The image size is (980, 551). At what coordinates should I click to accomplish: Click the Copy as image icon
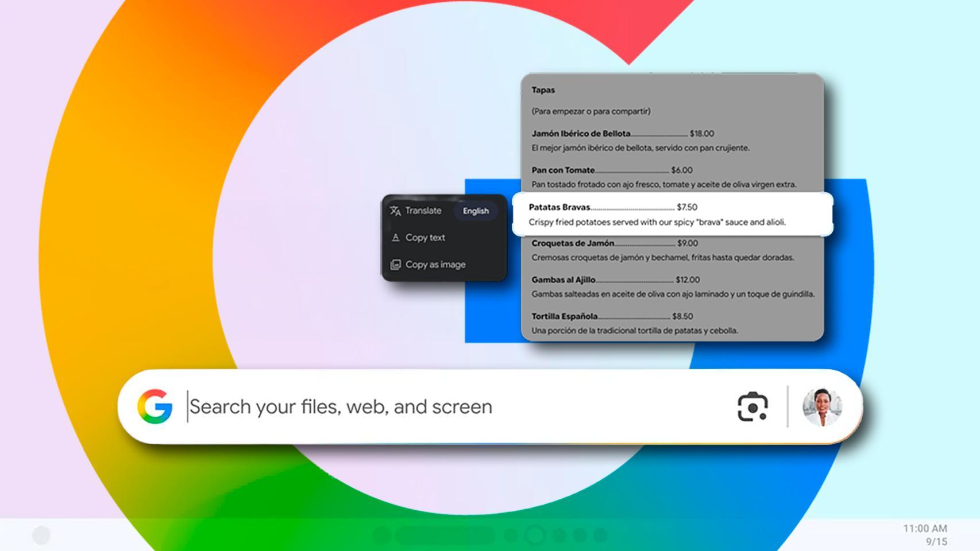pyautogui.click(x=395, y=265)
